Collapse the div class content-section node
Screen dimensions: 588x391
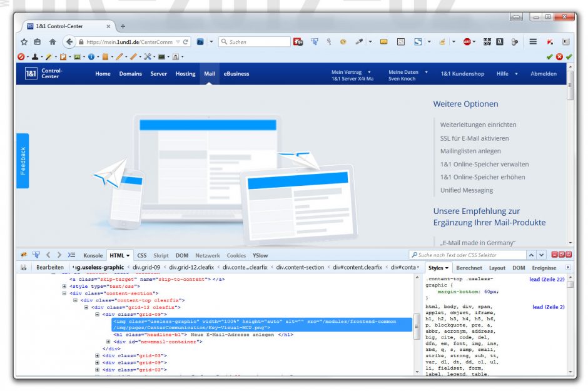click(x=64, y=293)
